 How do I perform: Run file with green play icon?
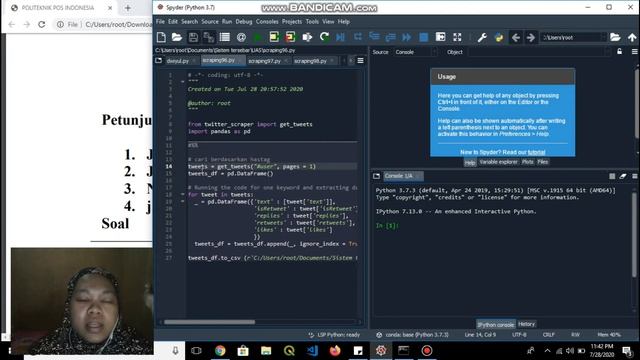point(258,37)
